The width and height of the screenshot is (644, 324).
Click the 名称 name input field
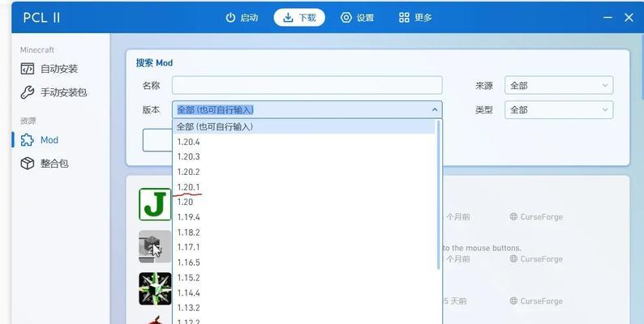pyautogui.click(x=307, y=85)
